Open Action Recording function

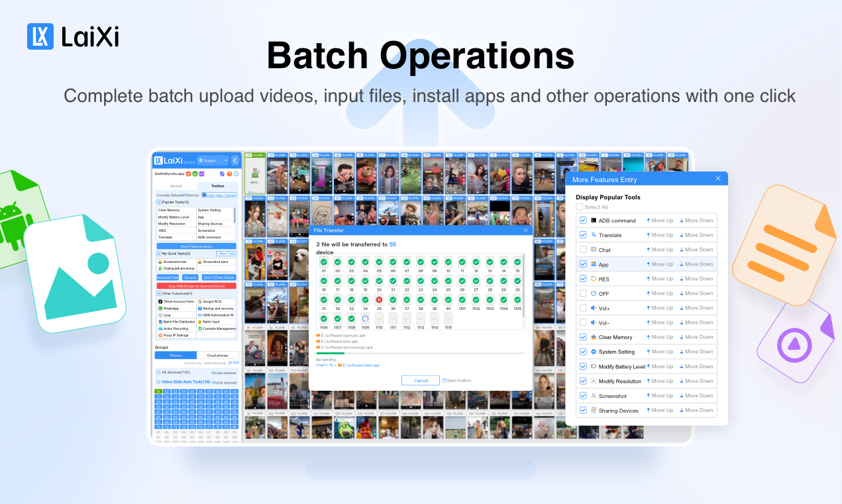pyautogui.click(x=176, y=328)
